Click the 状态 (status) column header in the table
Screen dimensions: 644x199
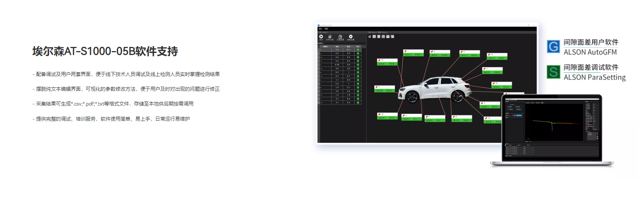pos(358,47)
